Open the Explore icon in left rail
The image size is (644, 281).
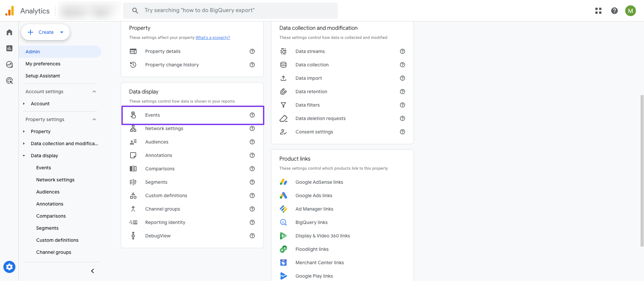9,64
